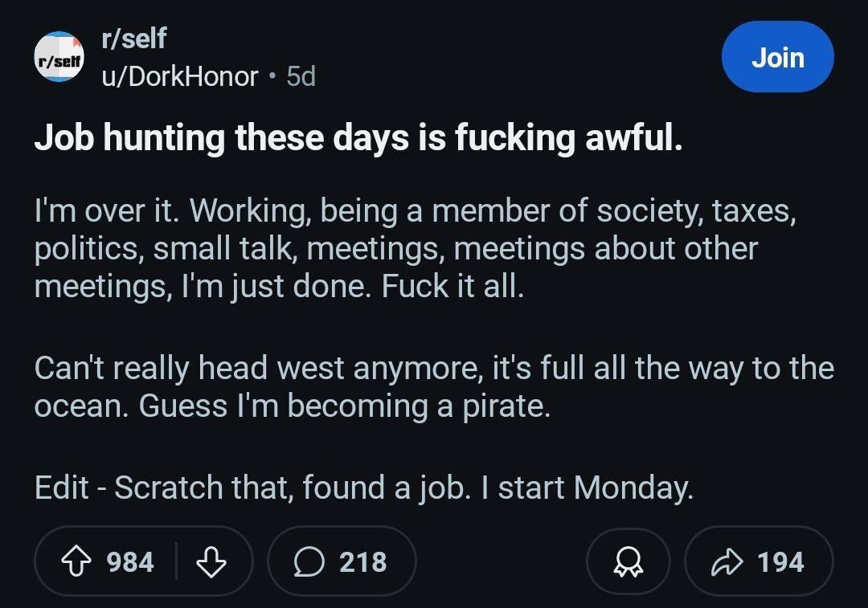Click the 'politics, small talk, meetings' line
This screenshot has height=608, width=868.
395,248
